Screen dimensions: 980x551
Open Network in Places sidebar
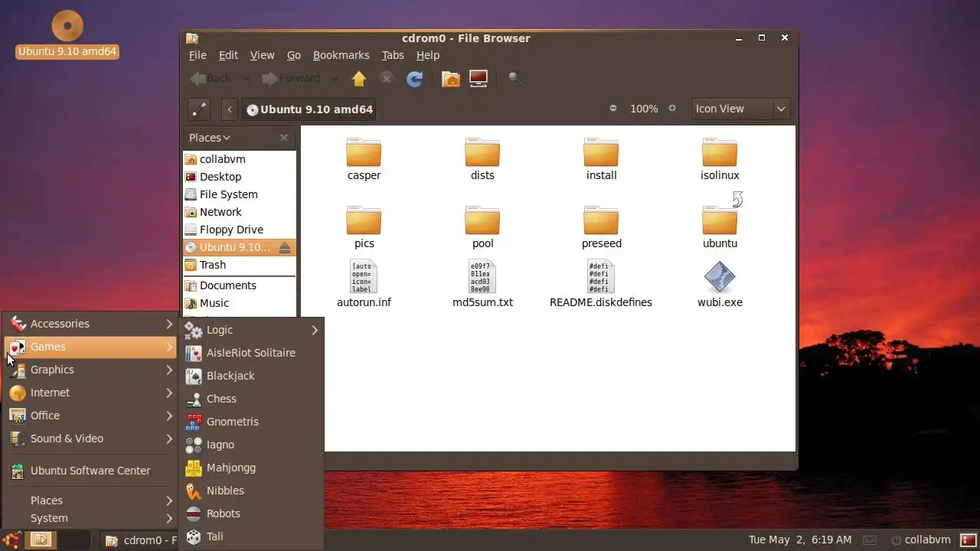coord(239,212)
